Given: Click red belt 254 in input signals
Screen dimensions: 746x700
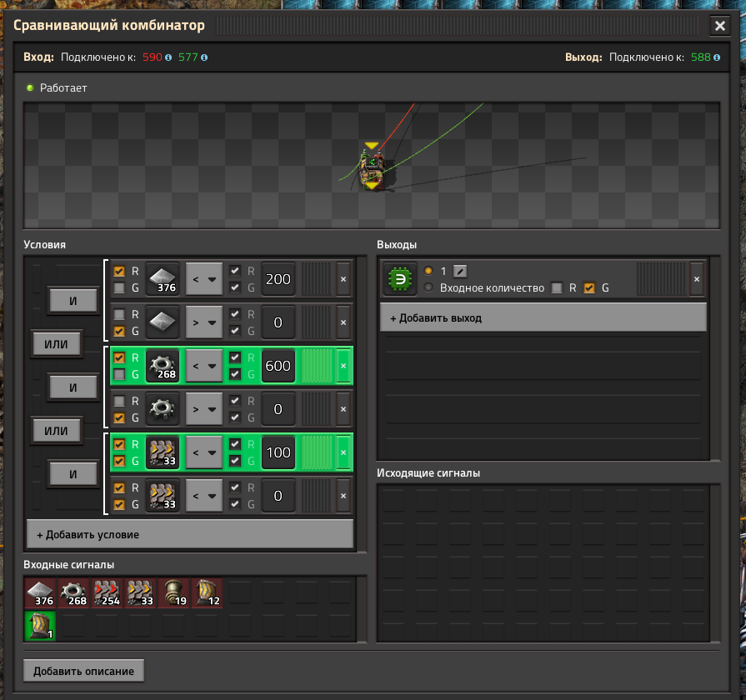Looking at the screenshot, I should tap(107, 593).
